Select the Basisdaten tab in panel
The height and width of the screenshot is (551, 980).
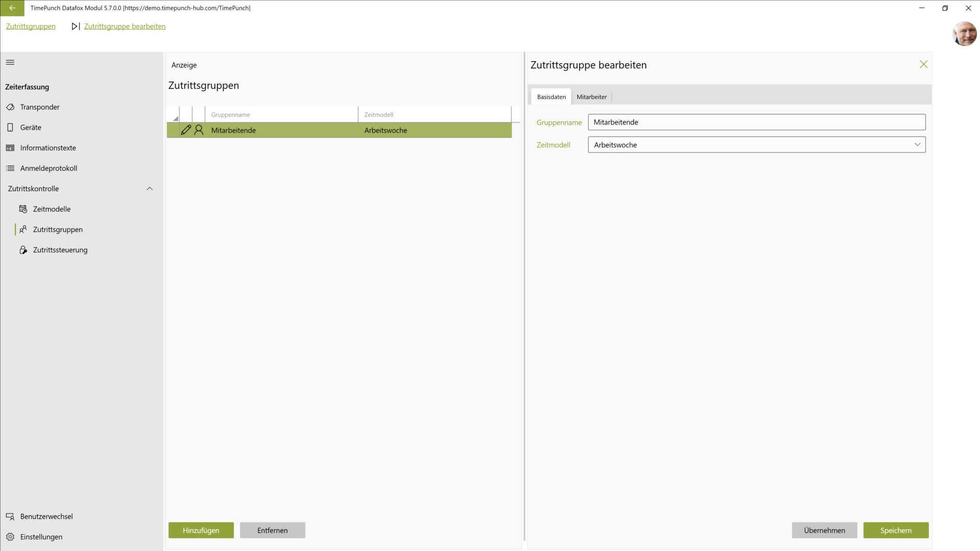pyautogui.click(x=551, y=96)
